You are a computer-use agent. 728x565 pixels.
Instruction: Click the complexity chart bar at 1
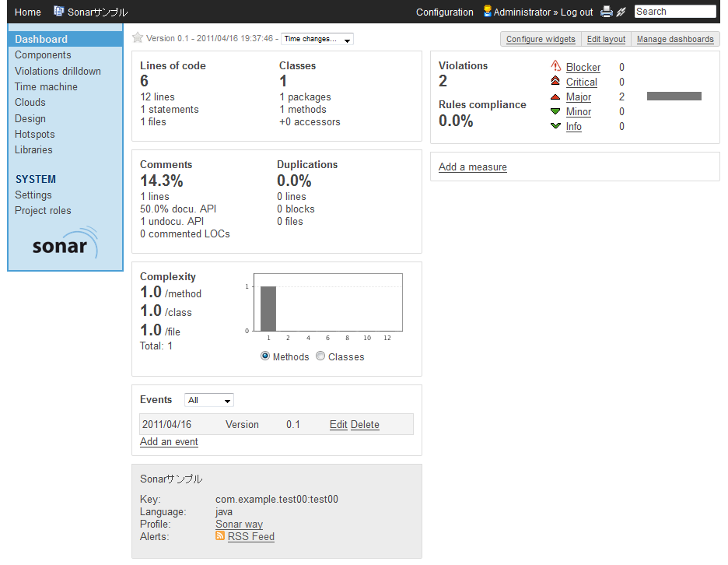coord(268,308)
